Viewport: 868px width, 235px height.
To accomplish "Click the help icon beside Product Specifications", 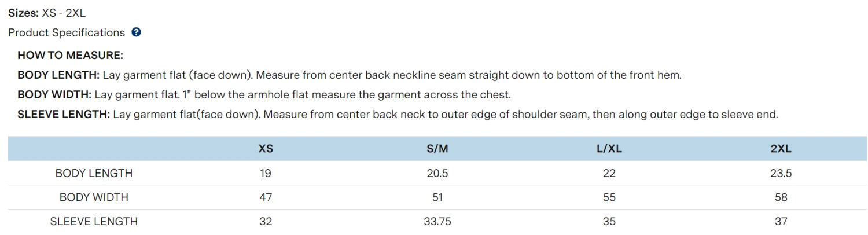I will coord(136,32).
